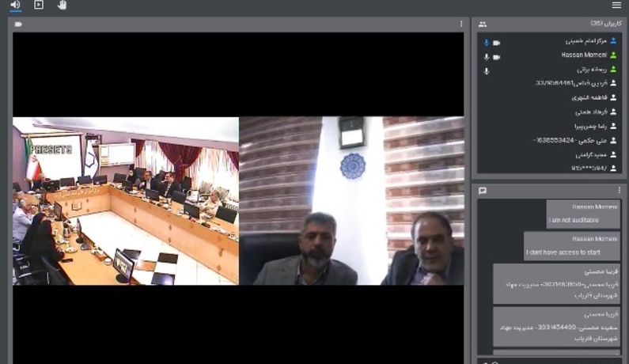The image size is (629, 364).
Task: Click Hassan Momeni's green avatar icon
Action: pyautogui.click(x=613, y=55)
